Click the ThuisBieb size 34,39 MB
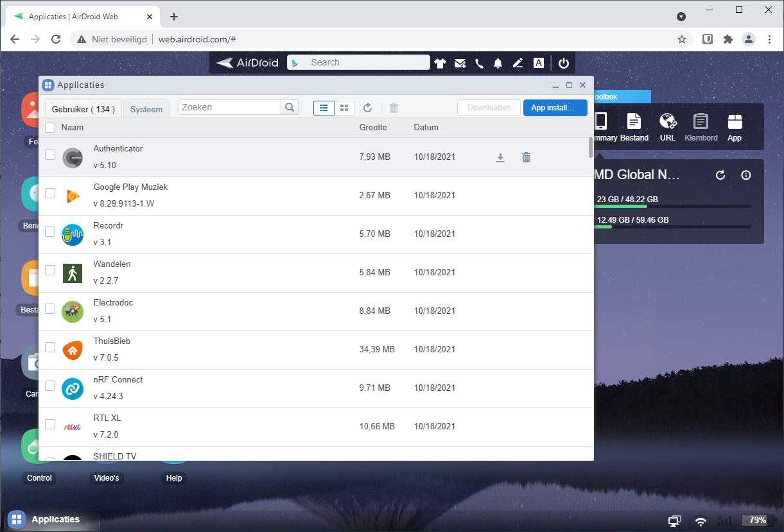The height and width of the screenshot is (532, 784). (377, 349)
